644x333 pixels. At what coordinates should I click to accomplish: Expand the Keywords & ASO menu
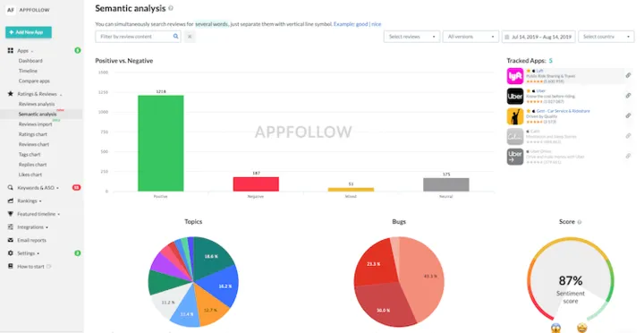pos(38,188)
